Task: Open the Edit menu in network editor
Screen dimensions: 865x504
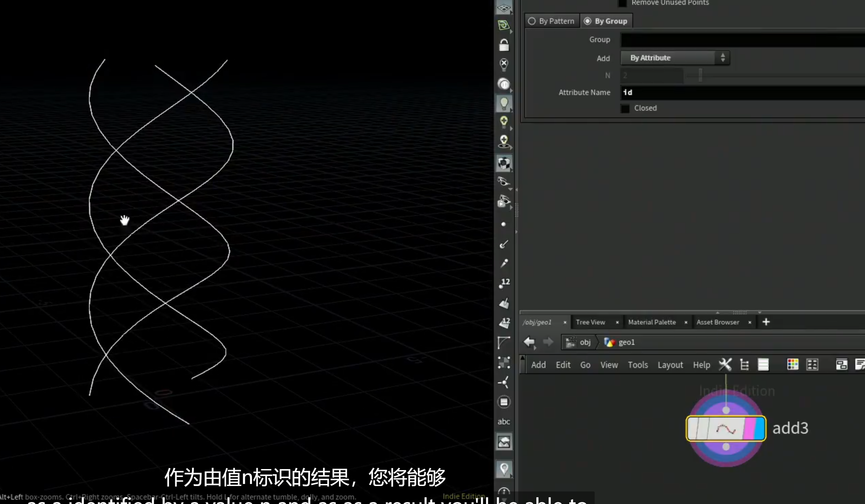Action: [563, 365]
